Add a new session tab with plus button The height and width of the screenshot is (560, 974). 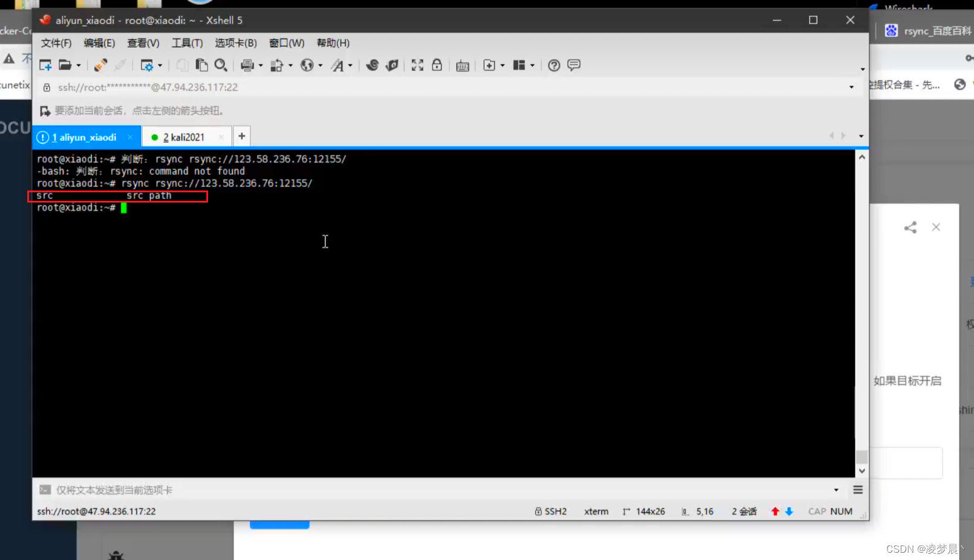point(241,136)
